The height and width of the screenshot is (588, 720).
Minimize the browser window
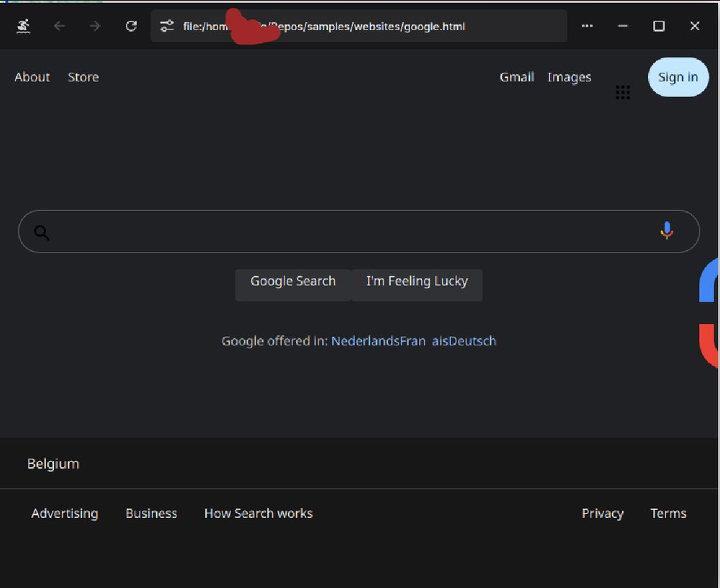click(x=623, y=26)
